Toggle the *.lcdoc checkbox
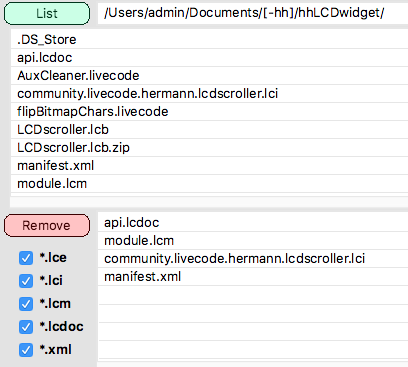Viewport: 408px width, 367px height. (26, 327)
